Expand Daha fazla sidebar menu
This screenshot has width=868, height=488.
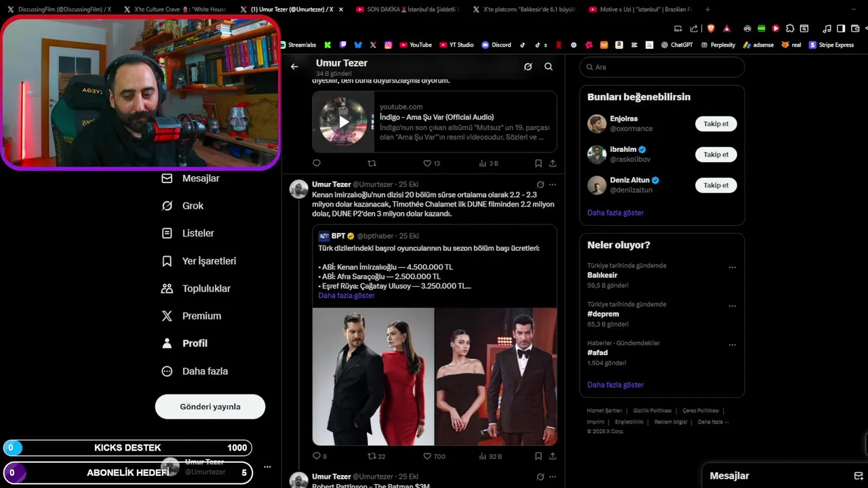pos(195,371)
